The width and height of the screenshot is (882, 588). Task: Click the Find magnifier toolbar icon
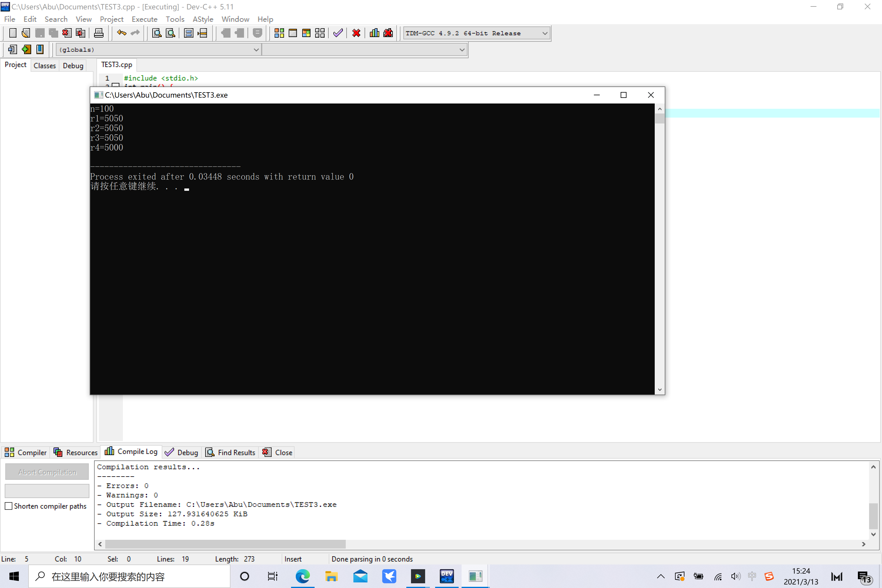pyautogui.click(x=157, y=33)
